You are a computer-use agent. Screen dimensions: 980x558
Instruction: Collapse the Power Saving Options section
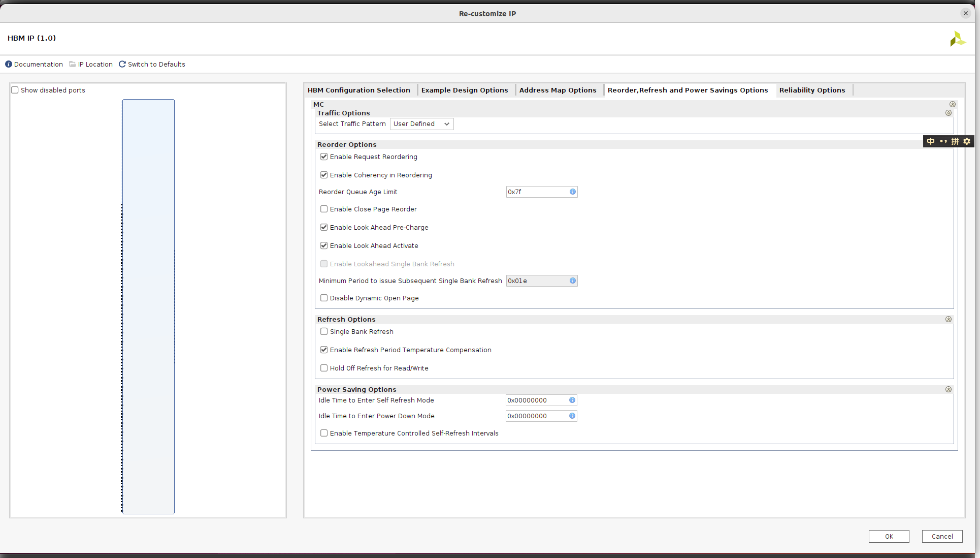(x=948, y=389)
